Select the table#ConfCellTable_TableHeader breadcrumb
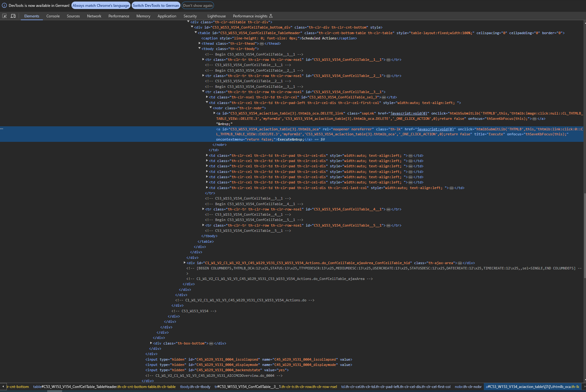This screenshot has width=586, height=392. coord(104,387)
